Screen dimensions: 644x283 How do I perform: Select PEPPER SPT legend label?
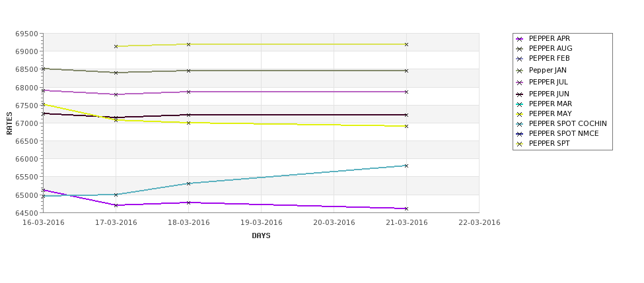click(549, 143)
